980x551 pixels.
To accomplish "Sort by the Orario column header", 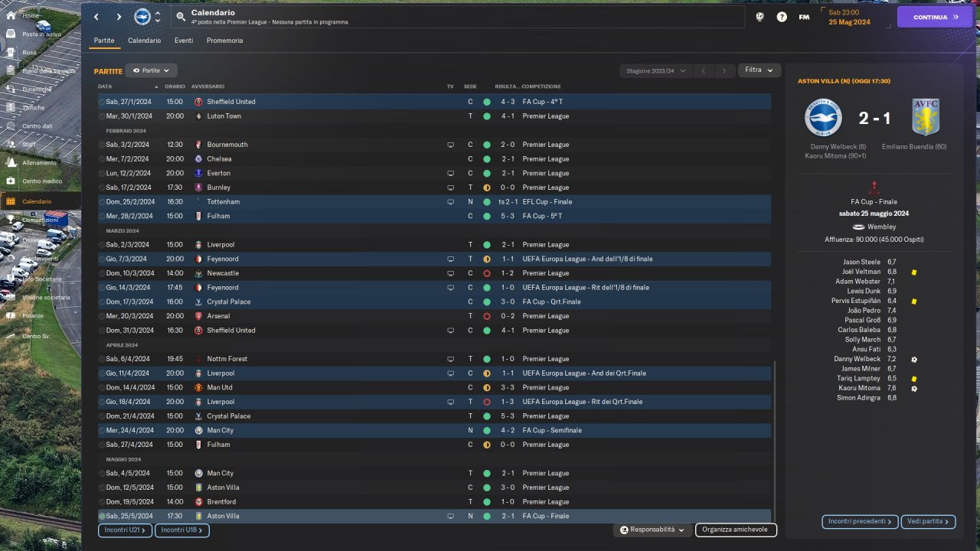I will [175, 86].
